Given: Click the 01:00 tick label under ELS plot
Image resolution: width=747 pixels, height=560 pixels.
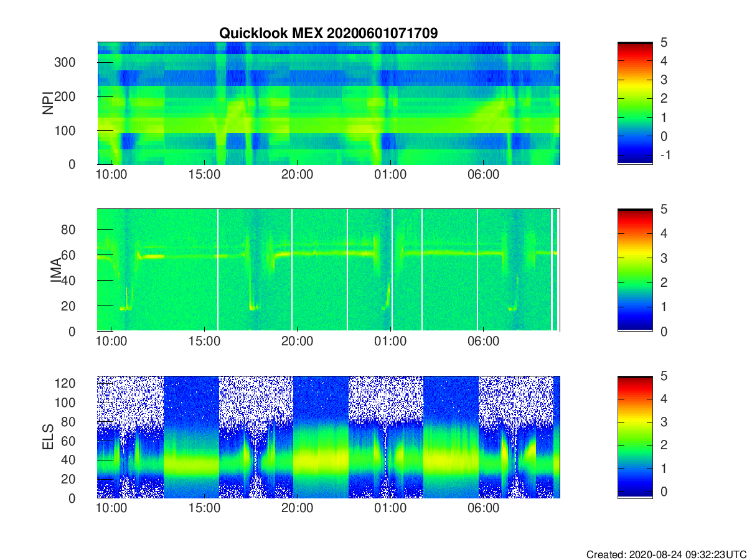Looking at the screenshot, I should coord(390,508).
